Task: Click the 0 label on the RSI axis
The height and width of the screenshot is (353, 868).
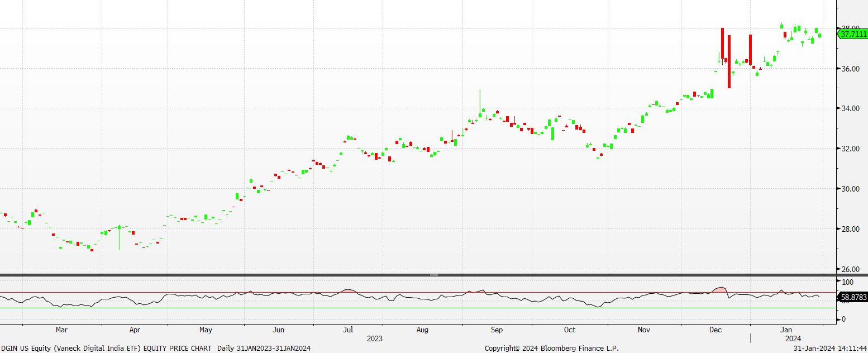Action: point(843,319)
